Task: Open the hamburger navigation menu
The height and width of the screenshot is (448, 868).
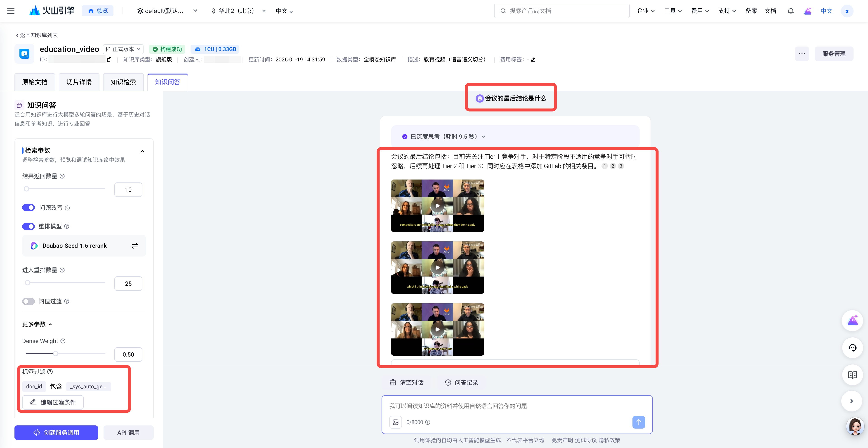Action: [11, 11]
